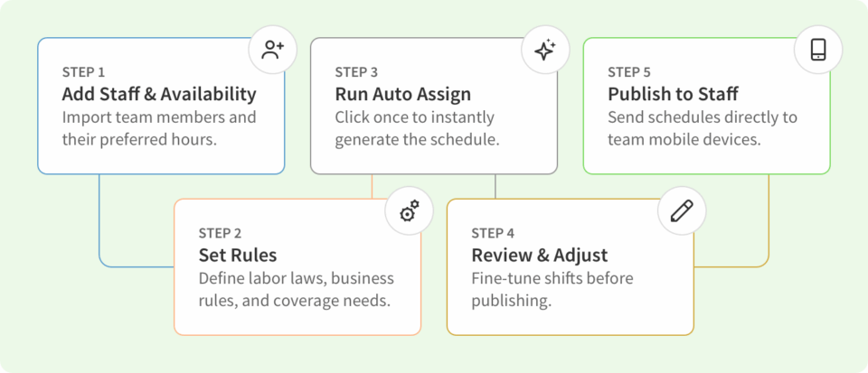Click the STEP 1 label

[x=83, y=72]
